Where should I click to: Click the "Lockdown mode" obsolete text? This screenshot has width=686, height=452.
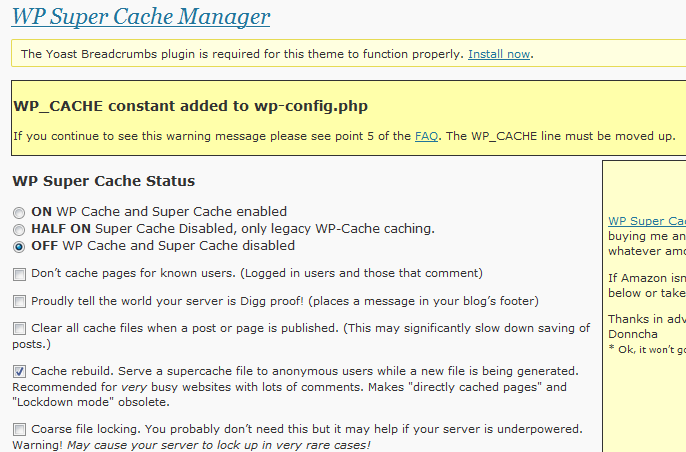tap(91, 402)
